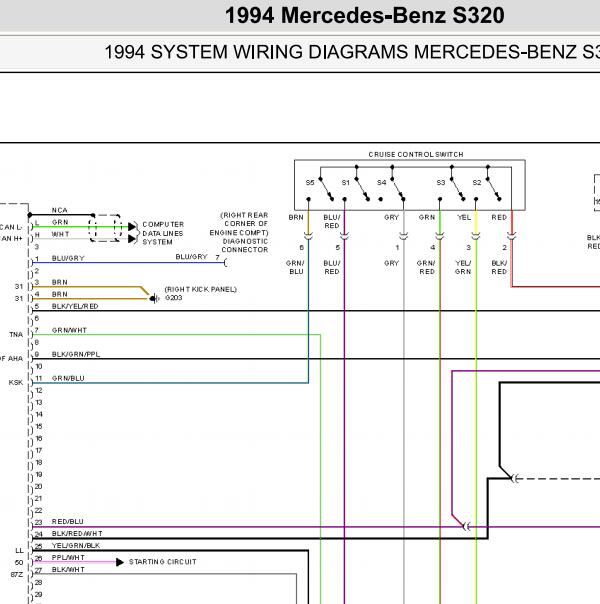The width and height of the screenshot is (600, 604).
Task: Click 'GRN/BLU' label at pin 11
Action: coord(68,378)
